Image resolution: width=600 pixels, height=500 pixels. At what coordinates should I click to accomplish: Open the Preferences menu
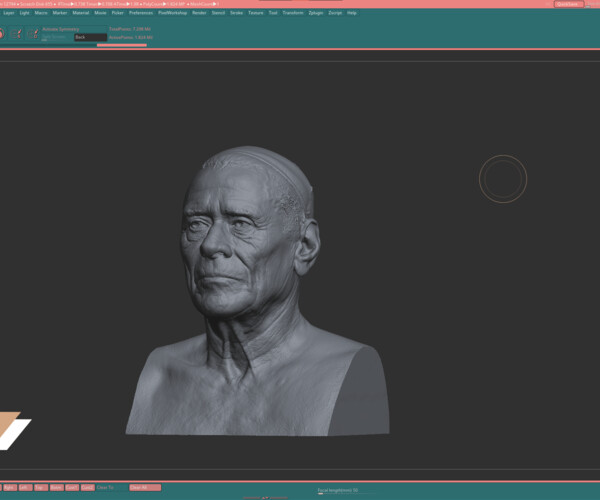pyautogui.click(x=141, y=13)
